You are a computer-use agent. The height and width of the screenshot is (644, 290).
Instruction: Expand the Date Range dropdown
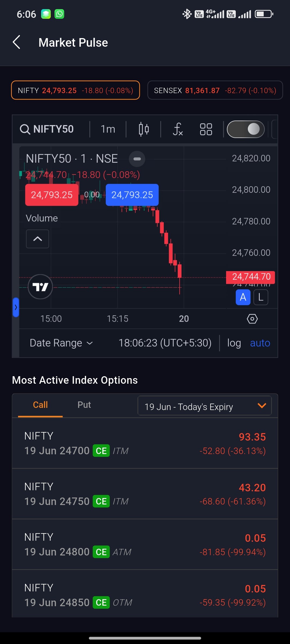point(61,343)
